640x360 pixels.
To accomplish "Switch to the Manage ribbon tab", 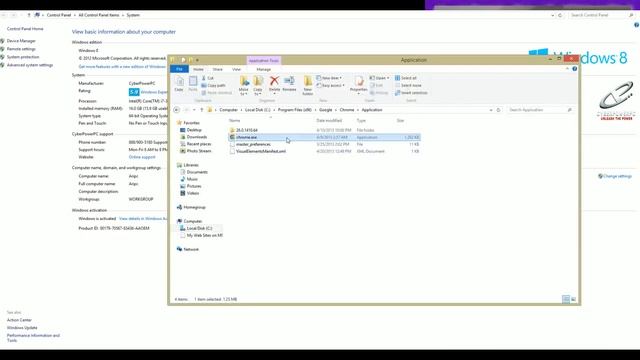I will [x=264, y=69].
